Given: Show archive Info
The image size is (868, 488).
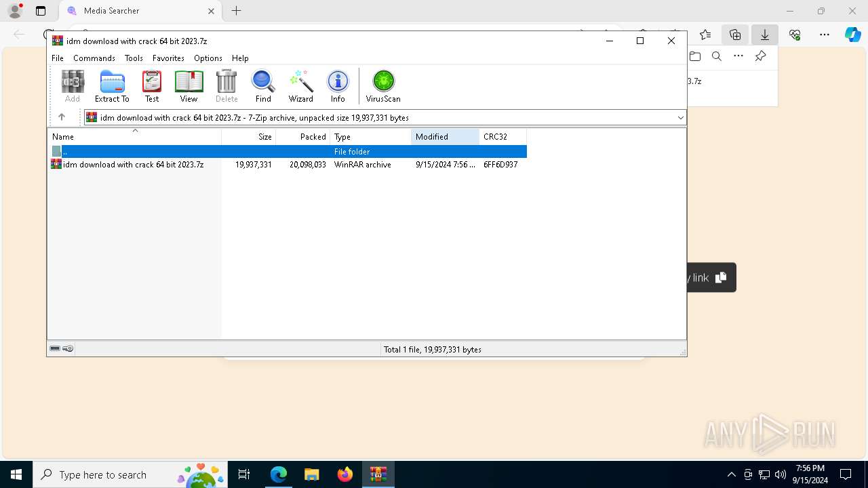Looking at the screenshot, I should pyautogui.click(x=338, y=86).
